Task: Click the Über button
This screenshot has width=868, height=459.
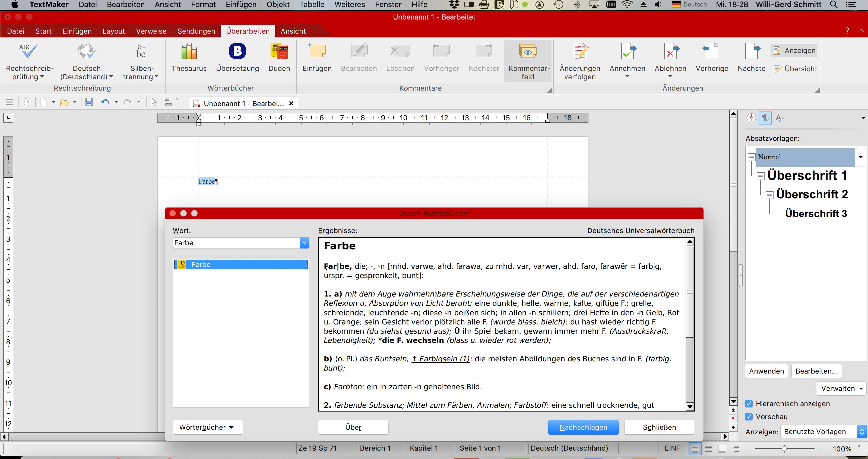Action: pos(353,427)
